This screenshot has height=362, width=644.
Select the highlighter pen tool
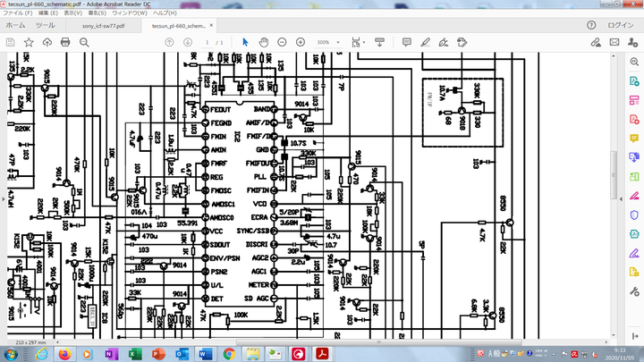click(x=425, y=42)
